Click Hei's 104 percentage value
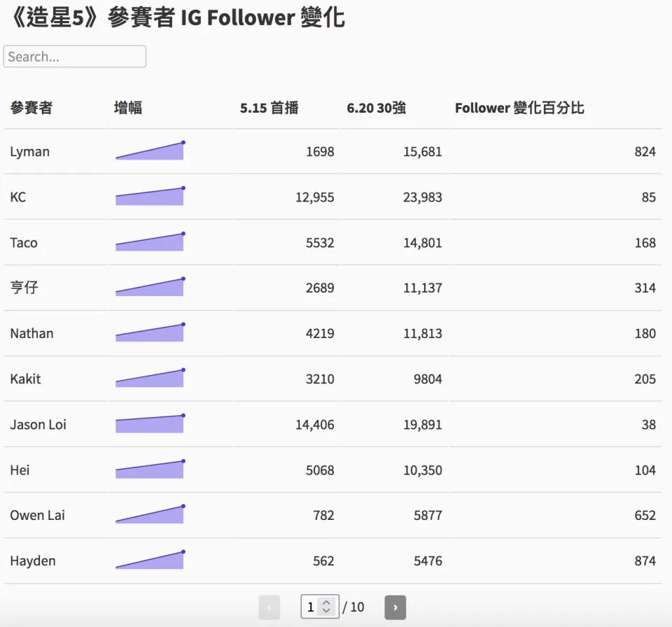 645,470
